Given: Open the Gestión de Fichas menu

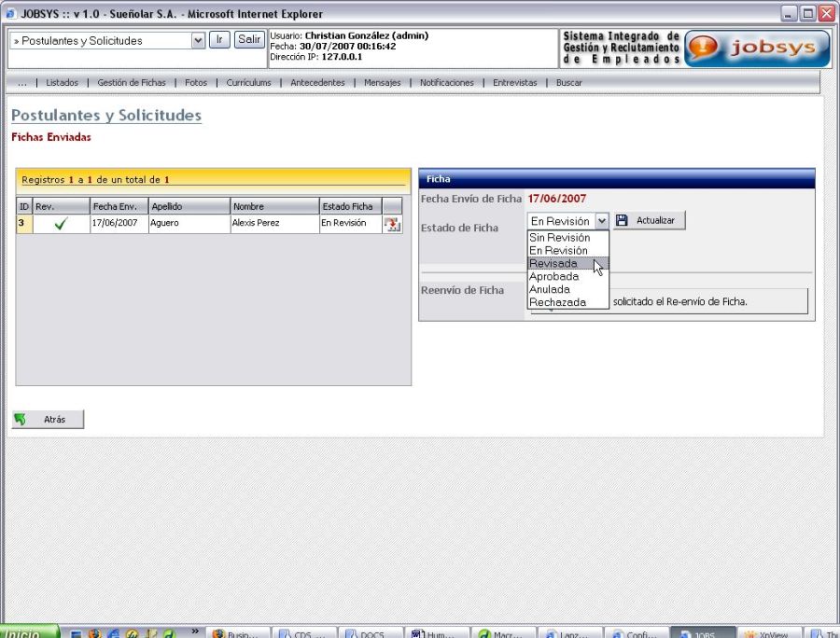Looking at the screenshot, I should click(132, 83).
